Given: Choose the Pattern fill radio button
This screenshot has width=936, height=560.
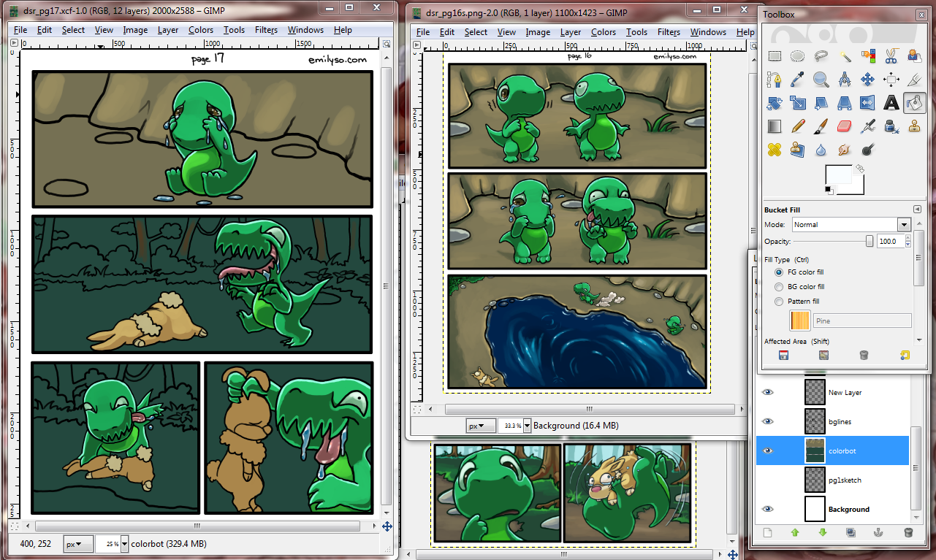Looking at the screenshot, I should 780,302.
